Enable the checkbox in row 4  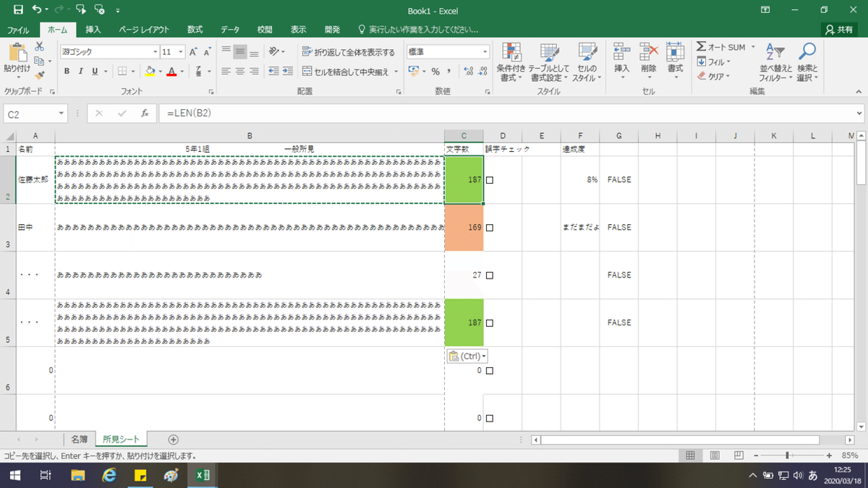pyautogui.click(x=490, y=275)
